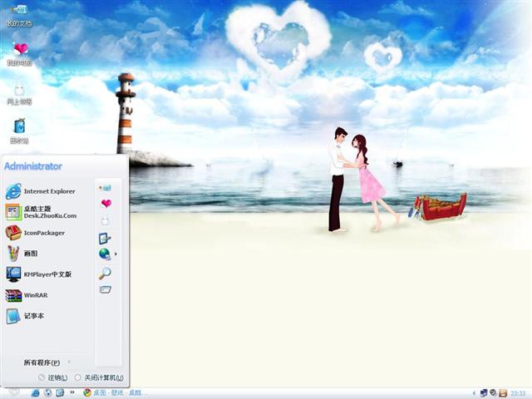Open Internet Explorer from the start menu
The image size is (532, 399).
(41, 191)
